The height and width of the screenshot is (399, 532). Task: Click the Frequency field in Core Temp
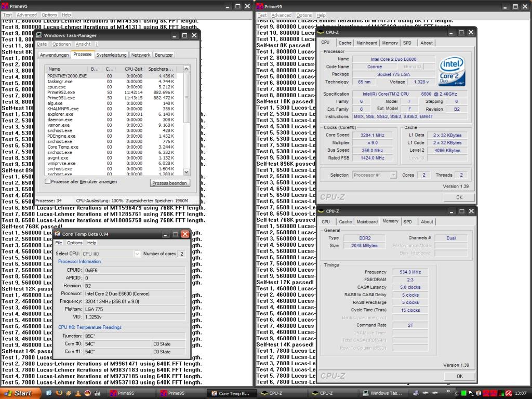[135, 301]
